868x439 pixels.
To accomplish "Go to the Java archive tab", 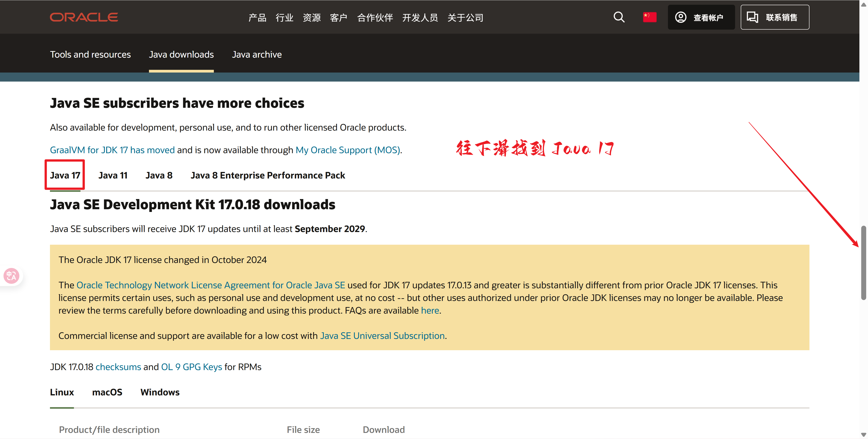I will (257, 55).
